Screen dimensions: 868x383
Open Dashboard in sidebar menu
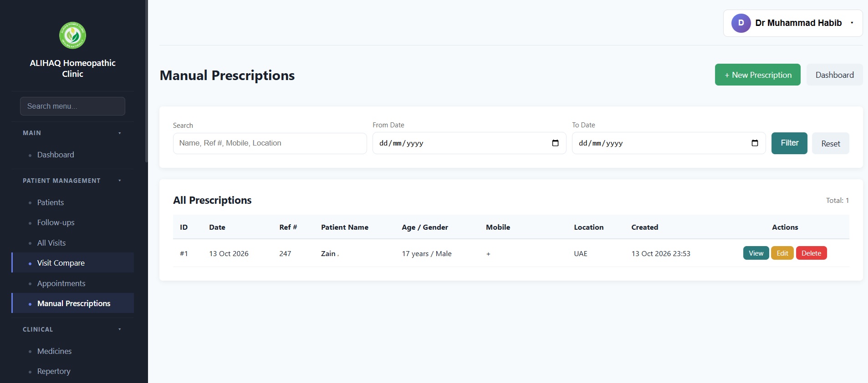[73, 155]
